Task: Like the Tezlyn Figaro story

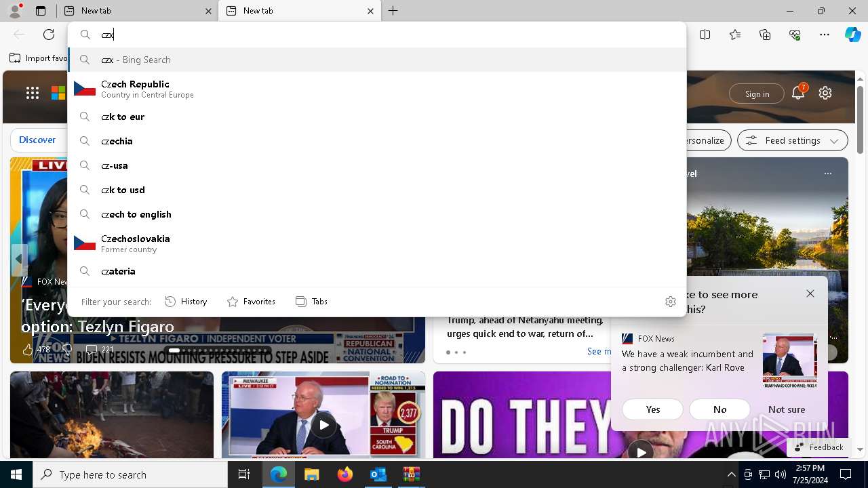Action: tap(27, 350)
